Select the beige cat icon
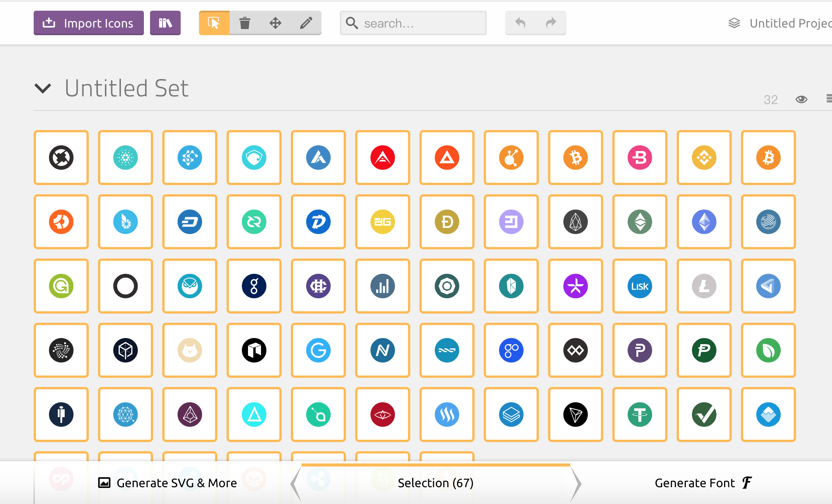832x504 pixels. click(190, 350)
